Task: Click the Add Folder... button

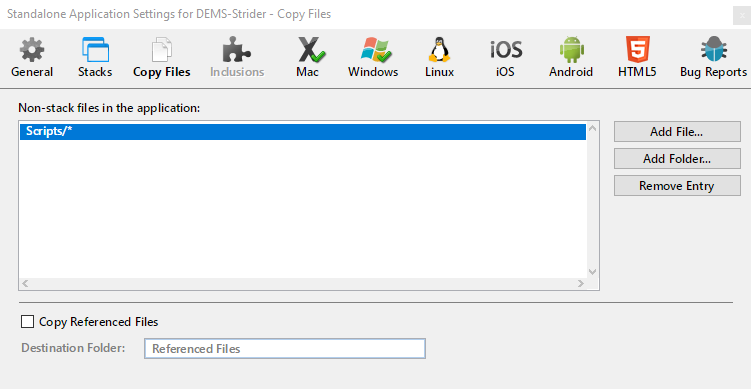Action: coord(677,159)
